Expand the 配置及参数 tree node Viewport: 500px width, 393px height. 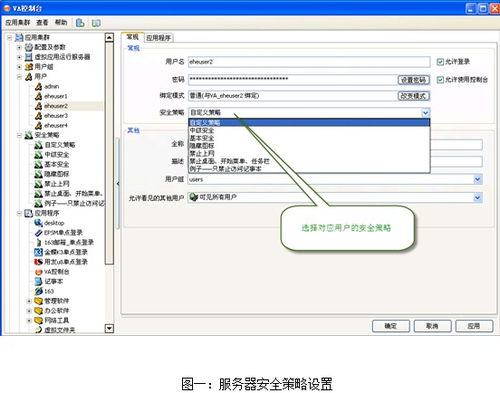tap(19, 47)
